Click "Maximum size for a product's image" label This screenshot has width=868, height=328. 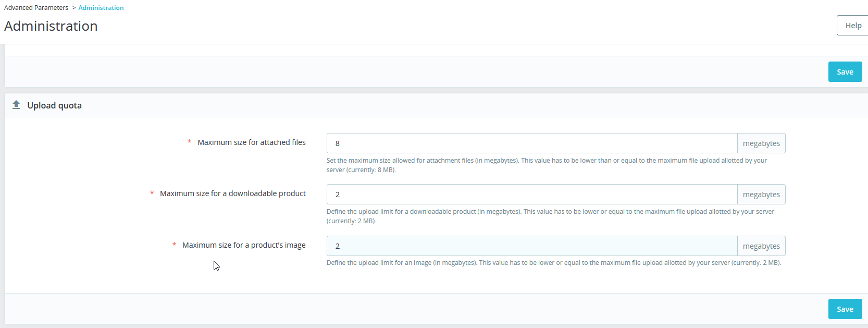243,245
